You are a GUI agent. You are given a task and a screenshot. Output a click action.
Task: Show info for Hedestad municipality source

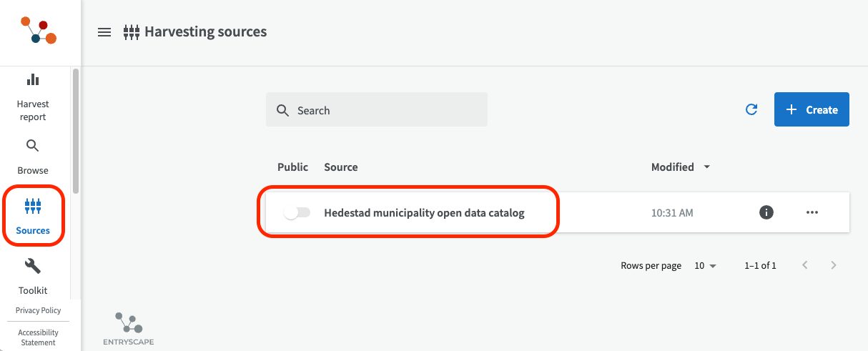point(766,212)
